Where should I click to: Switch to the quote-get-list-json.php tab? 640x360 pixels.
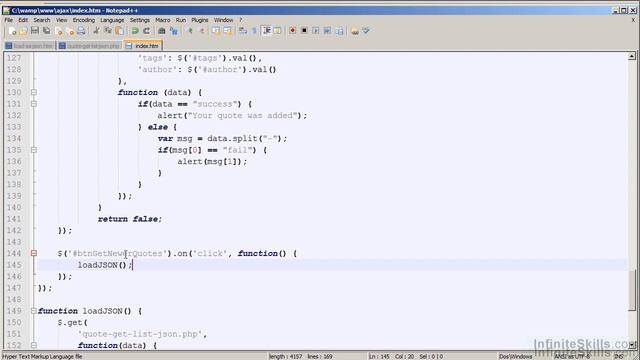click(x=89, y=46)
